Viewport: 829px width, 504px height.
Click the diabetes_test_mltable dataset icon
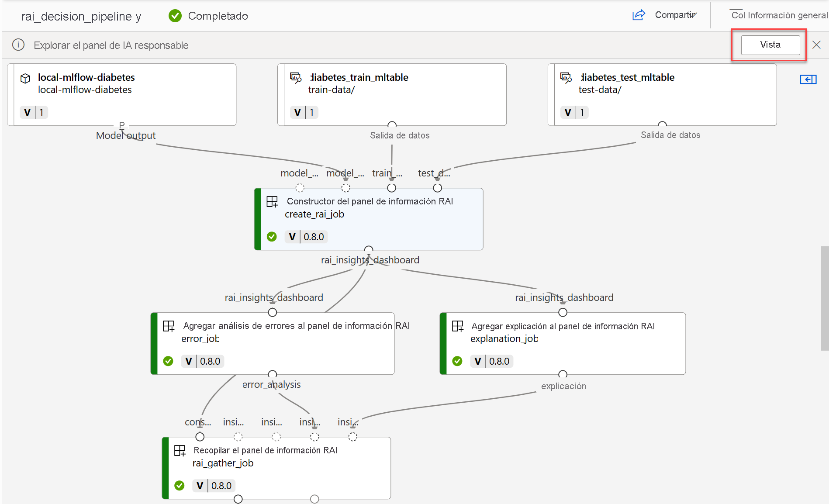[566, 78]
